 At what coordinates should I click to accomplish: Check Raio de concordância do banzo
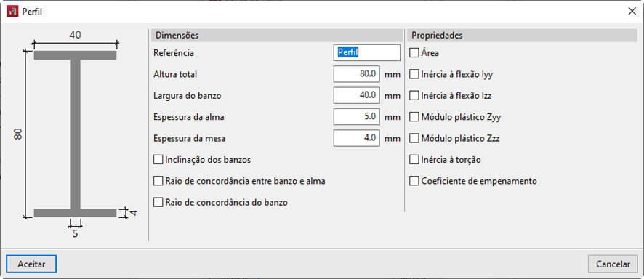click(x=158, y=202)
